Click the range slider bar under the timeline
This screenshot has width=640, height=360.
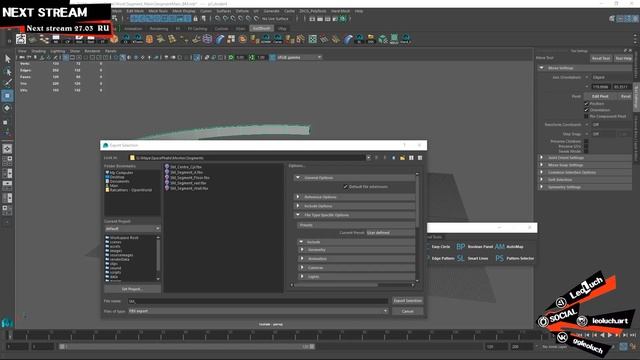click(188, 347)
